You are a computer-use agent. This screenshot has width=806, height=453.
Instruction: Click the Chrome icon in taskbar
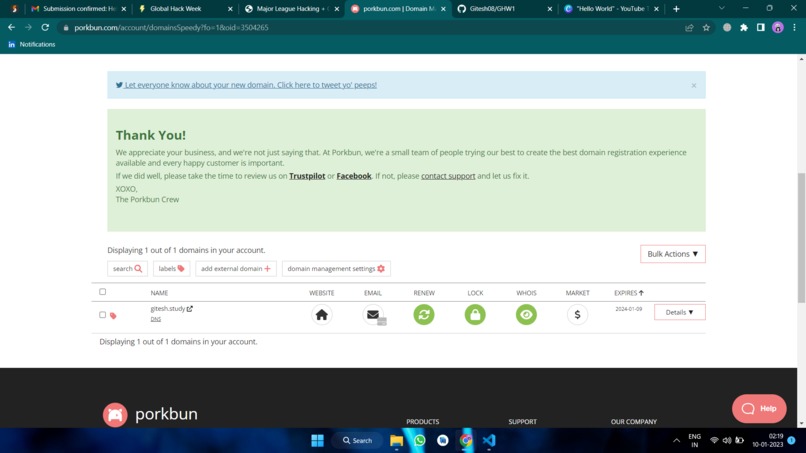[466, 441]
